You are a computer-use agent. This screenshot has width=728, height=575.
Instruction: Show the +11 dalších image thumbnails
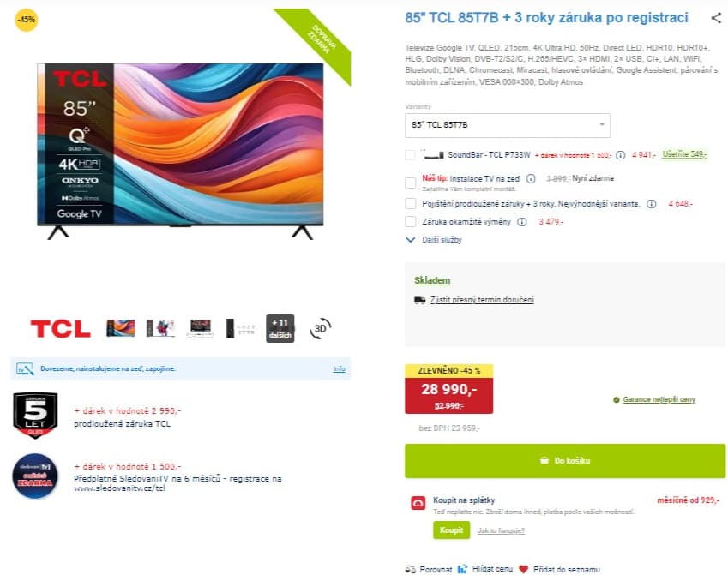[280, 328]
